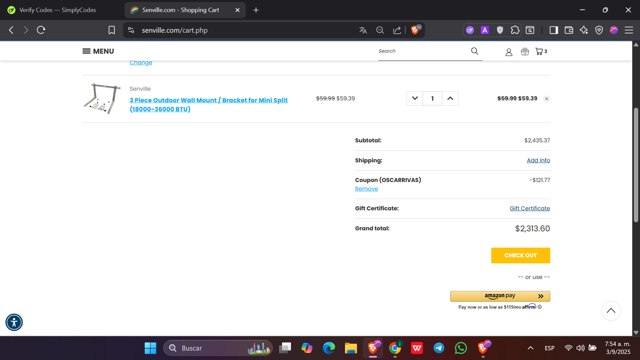Open Brave Wallet icon
This screenshot has width=640, height=360.
tap(569, 30)
